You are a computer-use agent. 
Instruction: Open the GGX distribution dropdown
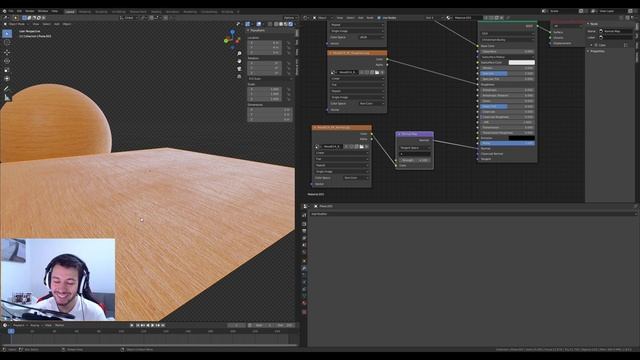[507, 33]
